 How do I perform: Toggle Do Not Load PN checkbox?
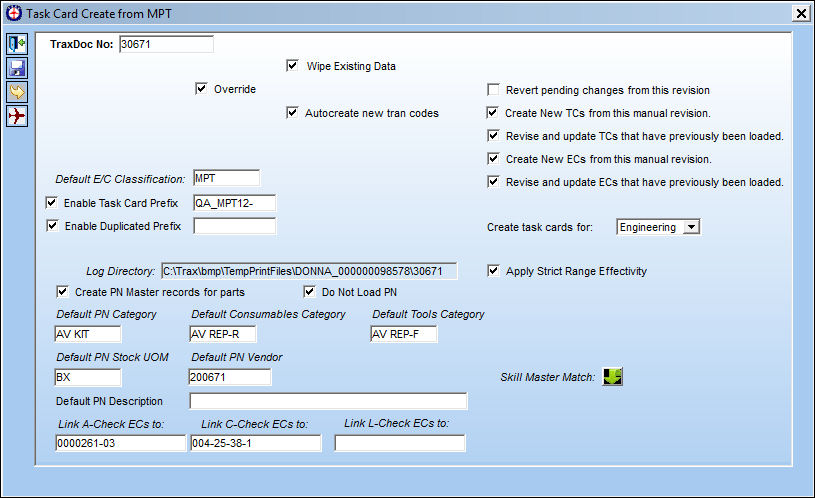pyautogui.click(x=309, y=292)
